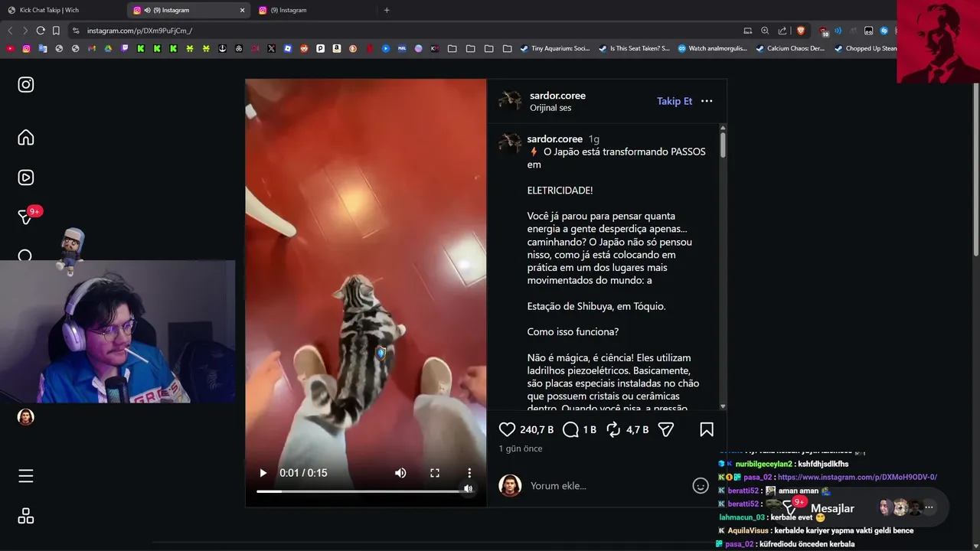Image resolution: width=980 pixels, height=551 pixels.
Task: Like the post with heart icon
Action: point(507,430)
